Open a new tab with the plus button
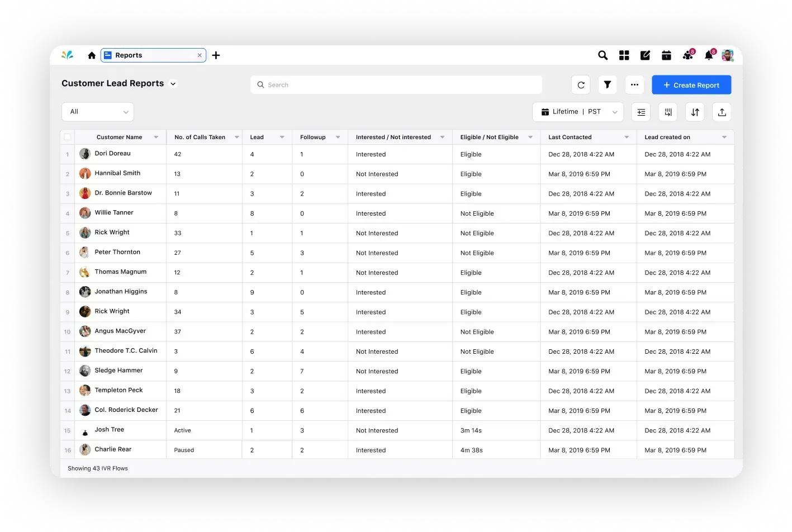Image resolution: width=792 pixels, height=532 pixels. coord(216,55)
